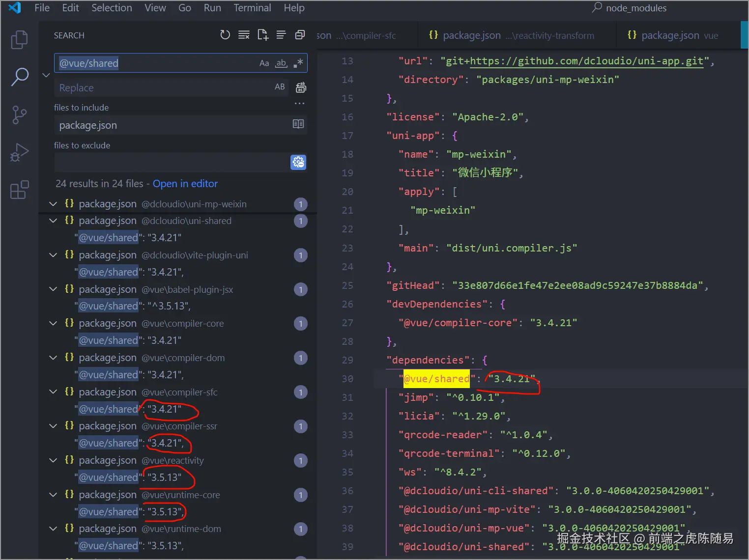Open the Extensions view
749x560 pixels.
19,190
